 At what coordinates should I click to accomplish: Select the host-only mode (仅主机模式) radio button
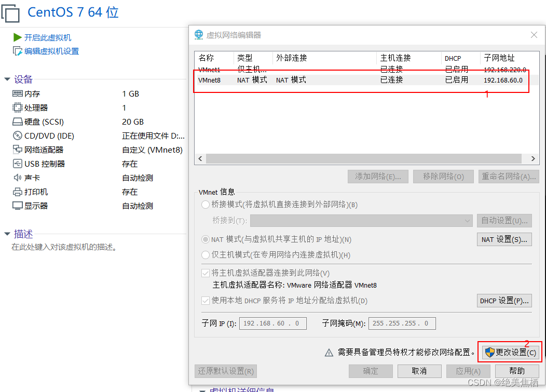point(206,255)
